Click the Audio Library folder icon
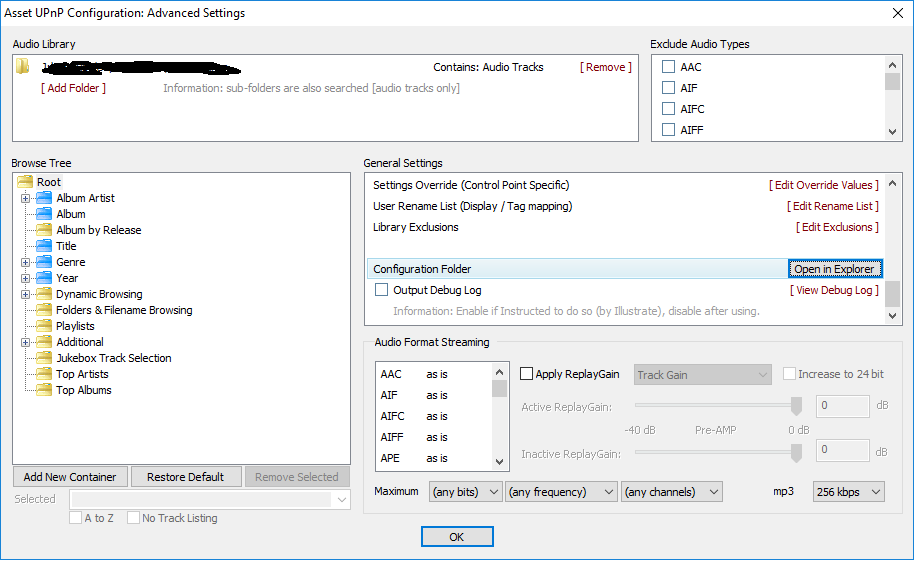917x562 pixels. click(22, 67)
